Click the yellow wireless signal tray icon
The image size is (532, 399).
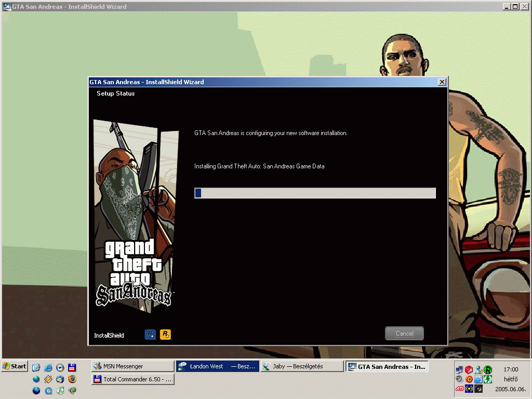tap(469, 389)
